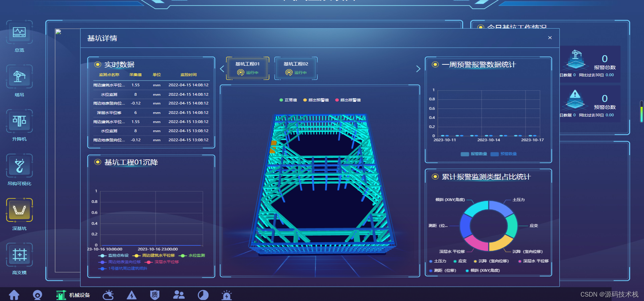Click the 深基坑 deep pit sidebar icon

pos(19,210)
